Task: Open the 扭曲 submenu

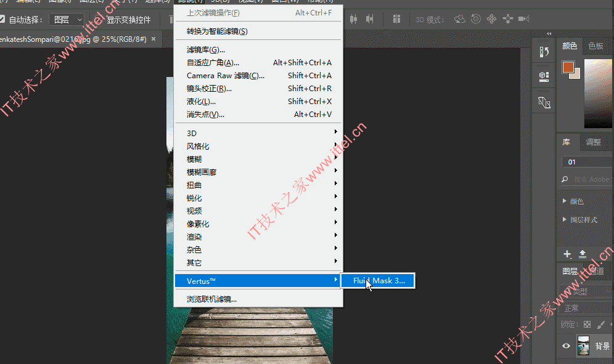Action: pyautogui.click(x=258, y=185)
